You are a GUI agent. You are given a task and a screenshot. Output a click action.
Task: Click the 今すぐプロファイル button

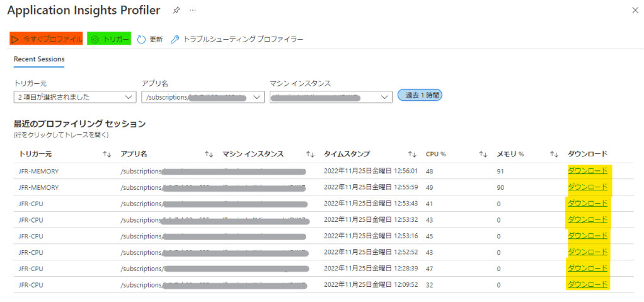[x=47, y=39]
